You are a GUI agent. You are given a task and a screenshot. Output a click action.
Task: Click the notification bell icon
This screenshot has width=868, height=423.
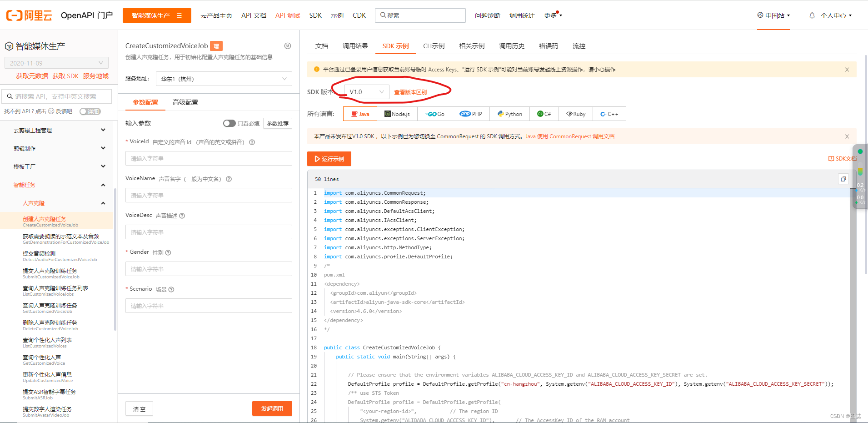pos(812,15)
